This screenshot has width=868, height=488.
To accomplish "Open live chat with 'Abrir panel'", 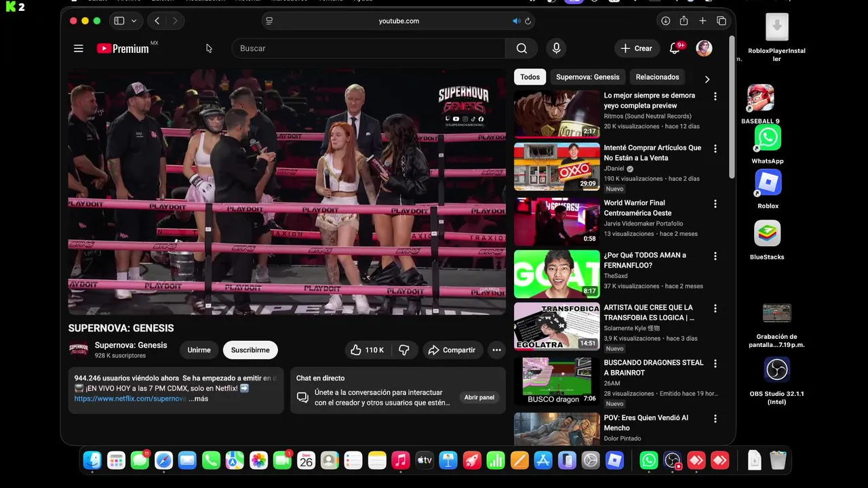I will 479,397.
